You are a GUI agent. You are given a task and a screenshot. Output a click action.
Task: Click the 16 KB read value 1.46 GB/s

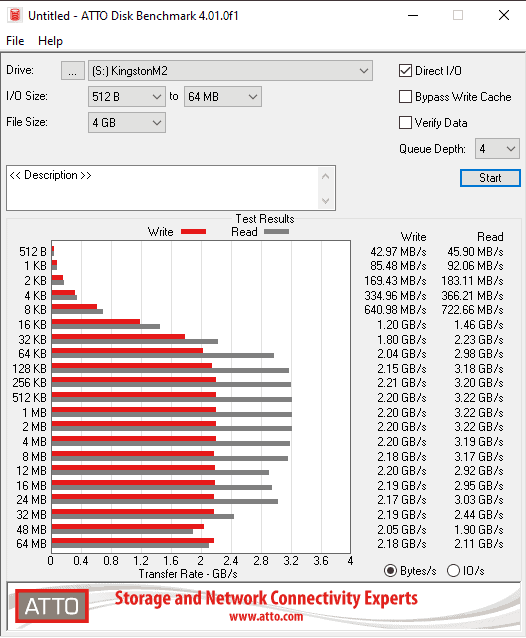[x=479, y=325]
